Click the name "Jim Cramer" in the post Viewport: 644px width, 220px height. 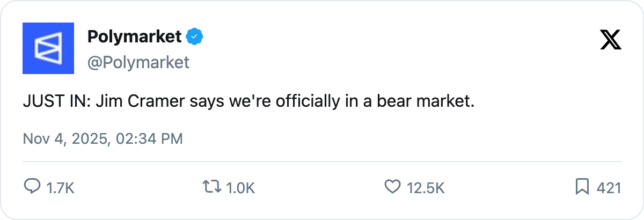pyautogui.click(x=135, y=102)
